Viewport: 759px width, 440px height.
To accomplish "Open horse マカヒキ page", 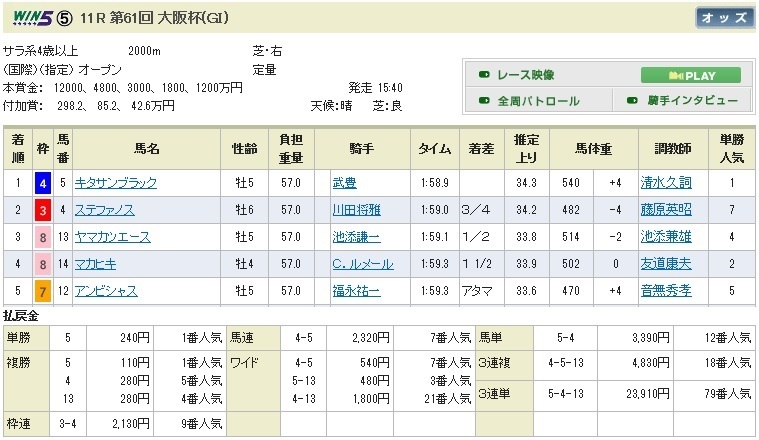I will click(95, 264).
